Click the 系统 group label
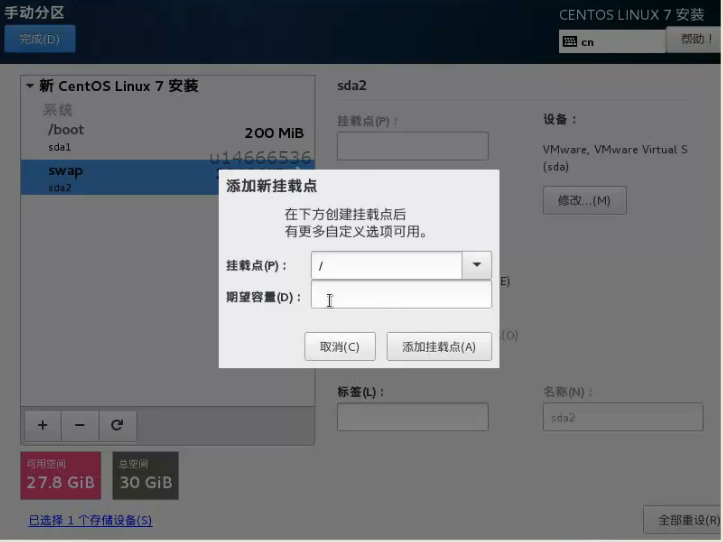The height and width of the screenshot is (542, 723). pos(58,110)
